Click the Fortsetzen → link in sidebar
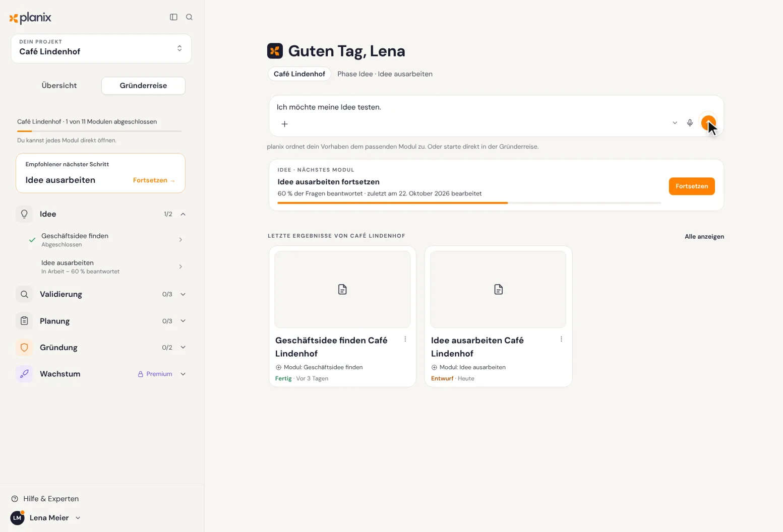 point(154,180)
